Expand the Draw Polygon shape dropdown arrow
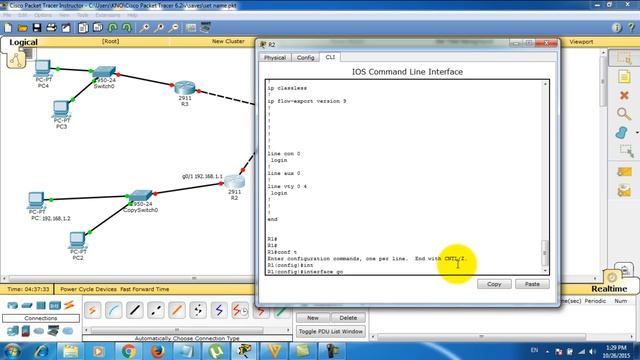640x360 pixels. tap(637, 133)
